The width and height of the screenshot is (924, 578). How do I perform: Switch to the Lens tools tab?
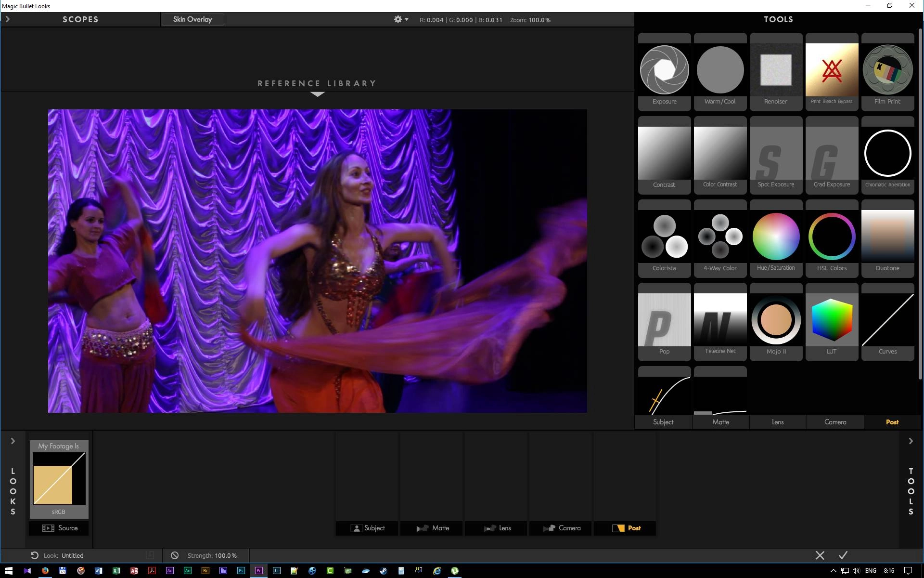778,422
